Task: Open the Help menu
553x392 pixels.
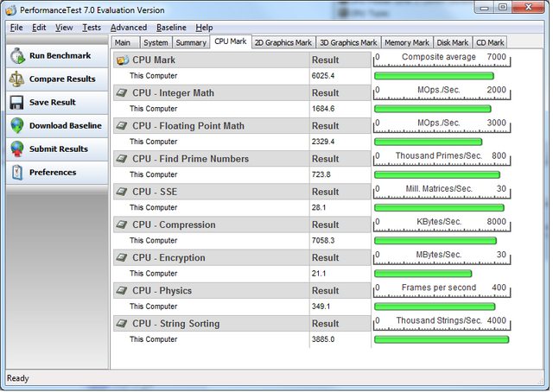Action: (x=204, y=28)
